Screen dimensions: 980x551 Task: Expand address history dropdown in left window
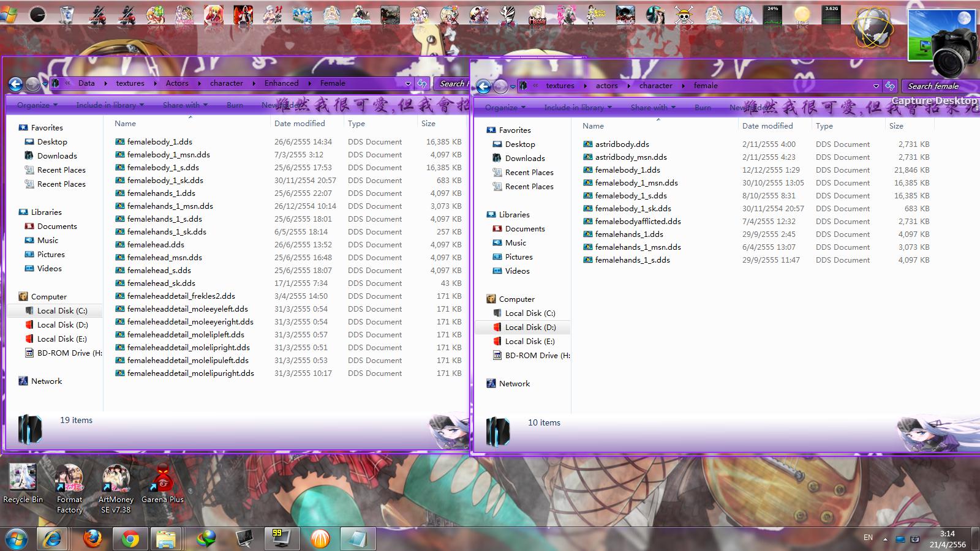[x=408, y=83]
